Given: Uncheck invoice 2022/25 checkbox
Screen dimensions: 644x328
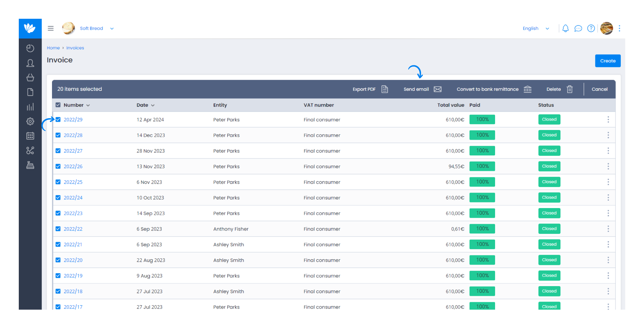Looking at the screenshot, I should pyautogui.click(x=58, y=182).
